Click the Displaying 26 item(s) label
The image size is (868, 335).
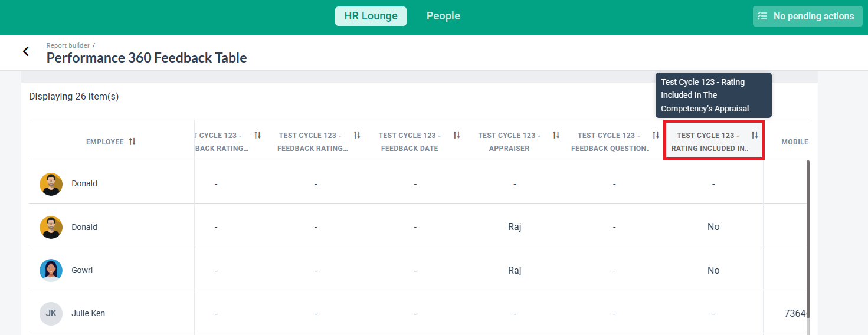click(x=74, y=96)
